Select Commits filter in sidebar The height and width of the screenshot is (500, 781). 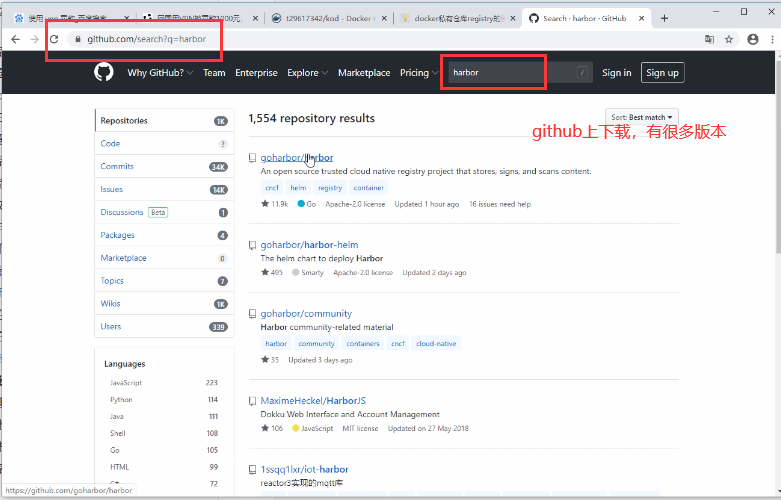(164, 166)
